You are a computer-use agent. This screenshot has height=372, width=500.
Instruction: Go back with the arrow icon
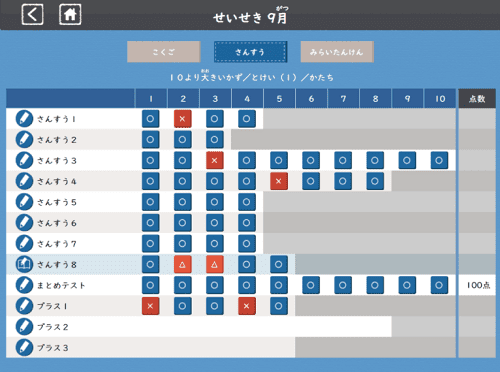(32, 15)
